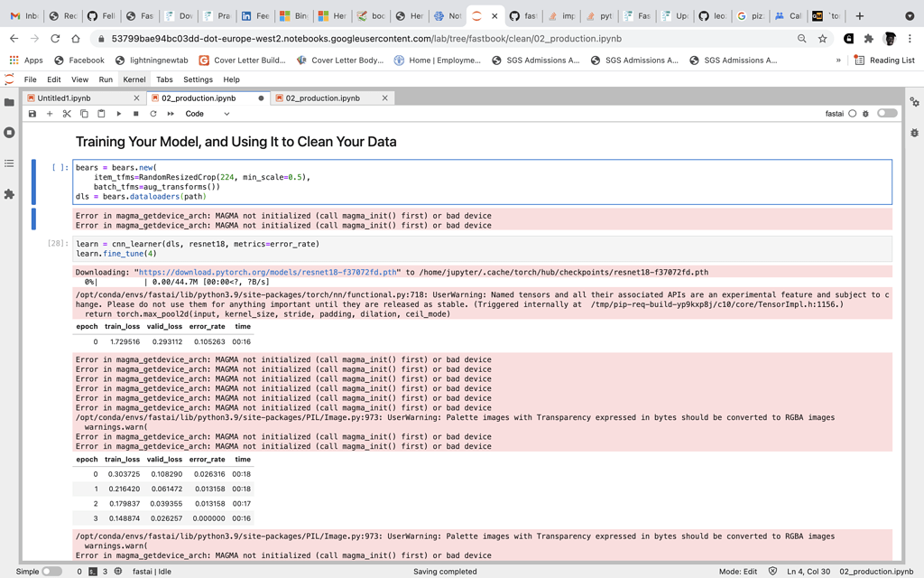Open the Kernel menu
This screenshot has width=924, height=578.
134,79
